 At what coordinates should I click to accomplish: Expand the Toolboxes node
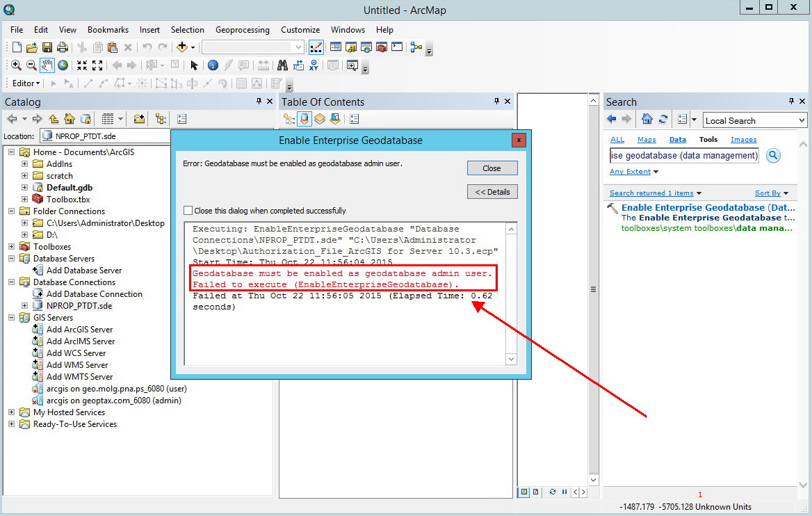click(x=11, y=247)
